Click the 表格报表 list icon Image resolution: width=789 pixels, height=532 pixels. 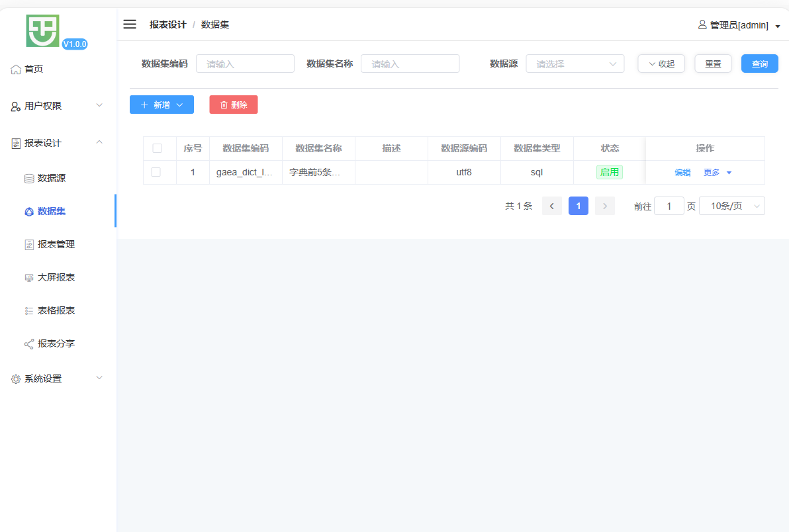coord(29,311)
